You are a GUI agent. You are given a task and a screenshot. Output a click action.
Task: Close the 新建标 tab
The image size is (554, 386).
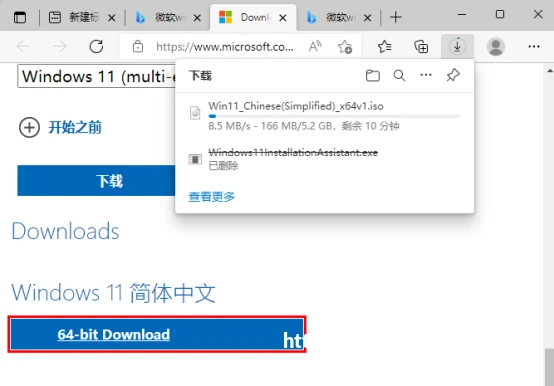point(112,18)
